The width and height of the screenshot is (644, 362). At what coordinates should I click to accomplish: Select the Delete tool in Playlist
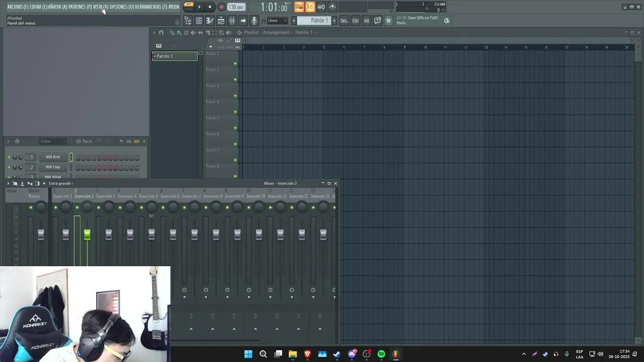click(x=186, y=33)
